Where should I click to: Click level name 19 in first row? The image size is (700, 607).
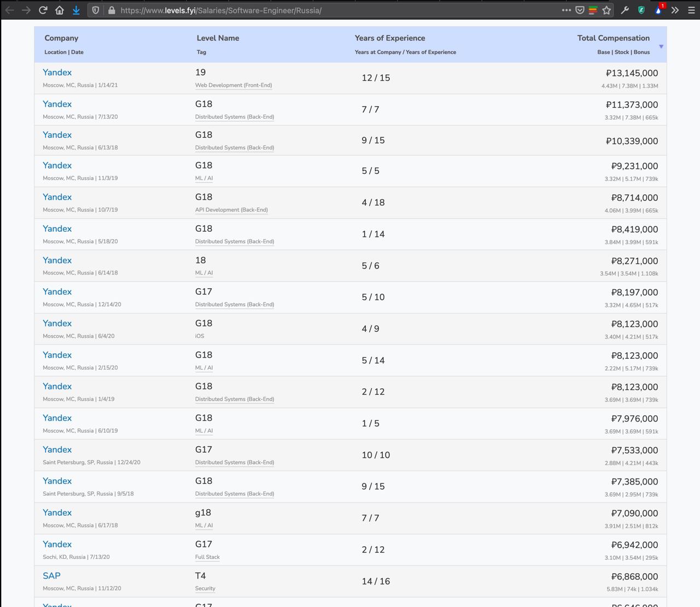[x=200, y=72]
